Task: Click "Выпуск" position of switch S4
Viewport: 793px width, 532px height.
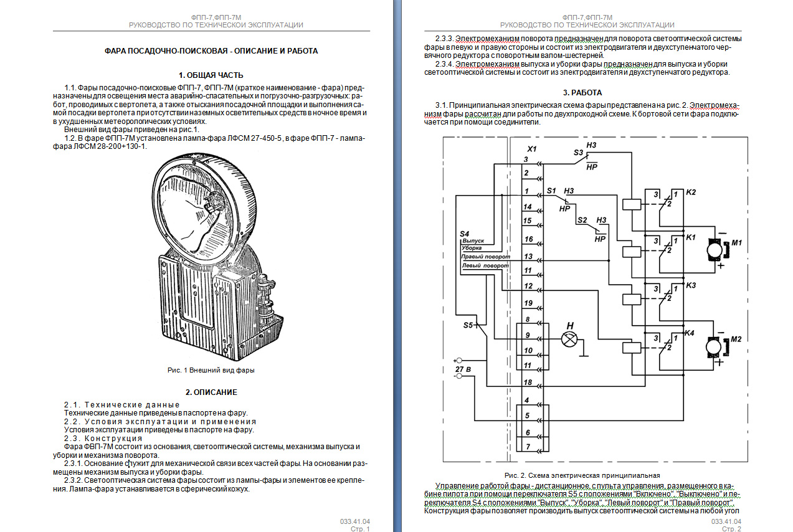Action: (x=473, y=240)
